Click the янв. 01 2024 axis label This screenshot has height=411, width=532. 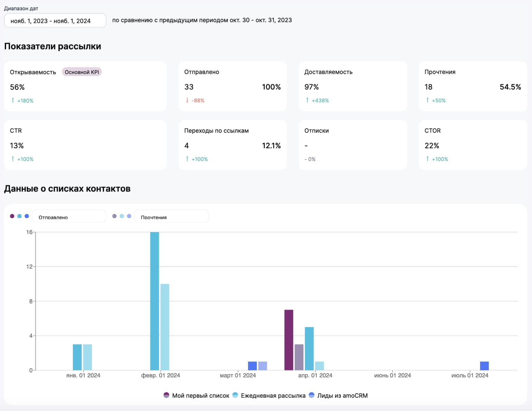(83, 375)
